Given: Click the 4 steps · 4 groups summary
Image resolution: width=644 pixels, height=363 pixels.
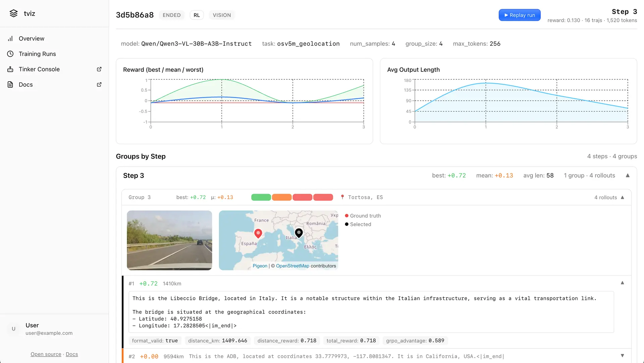Looking at the screenshot, I should [612, 156].
